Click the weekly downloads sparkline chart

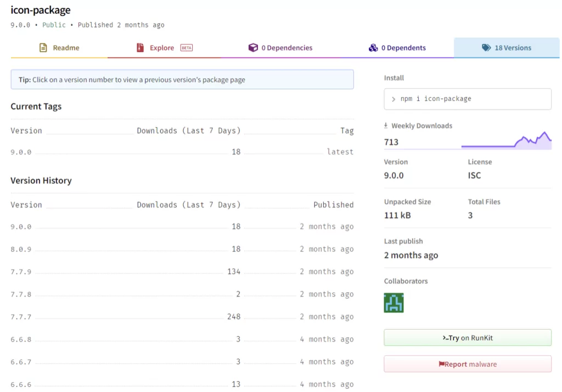pos(506,141)
